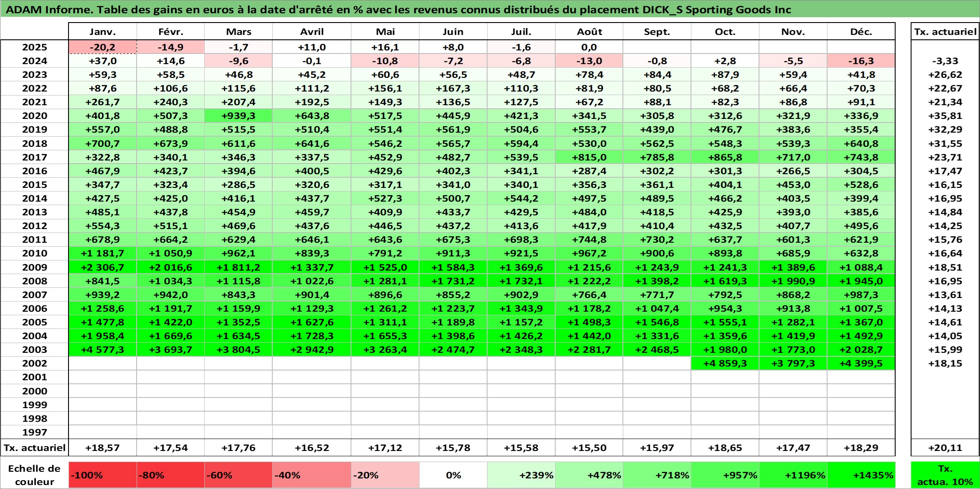The width and height of the screenshot is (980, 489).
Task: Click the table title mentioning DICK_S Sporting Goods
Action: 398,10
